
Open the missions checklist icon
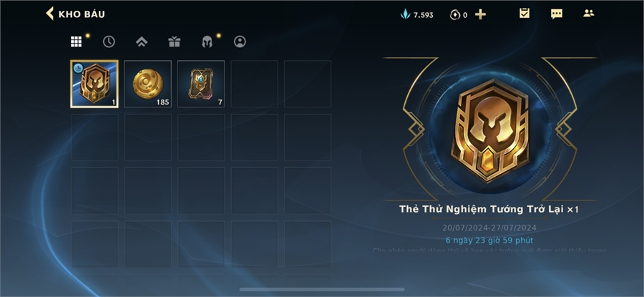pyautogui.click(x=524, y=14)
